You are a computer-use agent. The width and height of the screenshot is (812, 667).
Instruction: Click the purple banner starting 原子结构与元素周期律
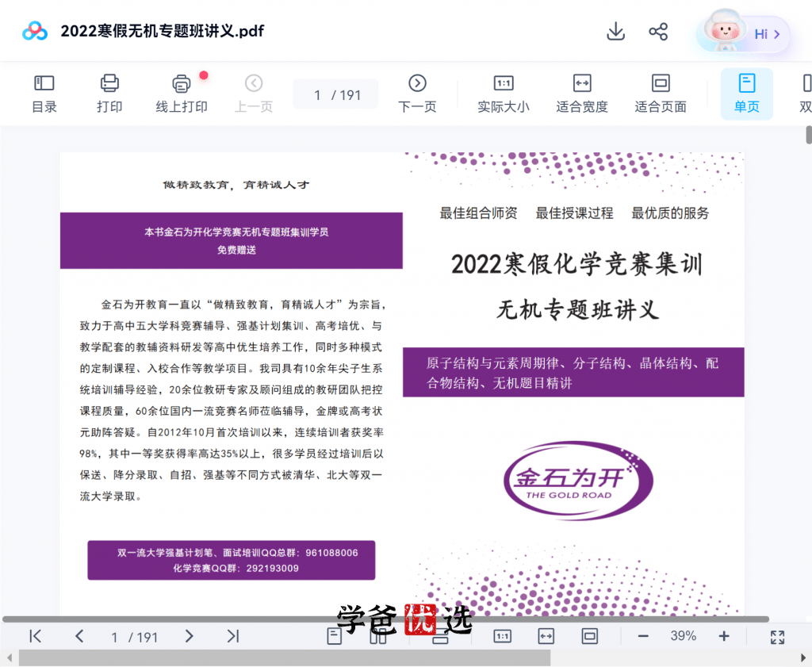[573, 372]
